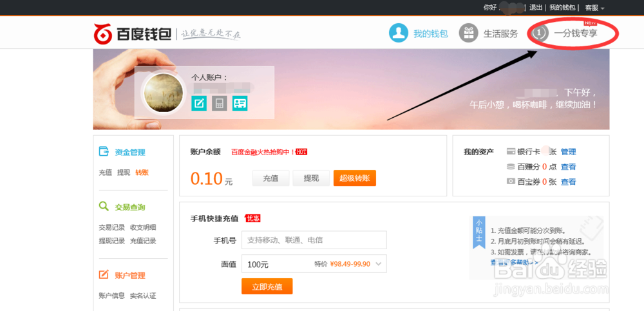
Task: Select 资金管理 sidebar heading
Action: (x=130, y=152)
